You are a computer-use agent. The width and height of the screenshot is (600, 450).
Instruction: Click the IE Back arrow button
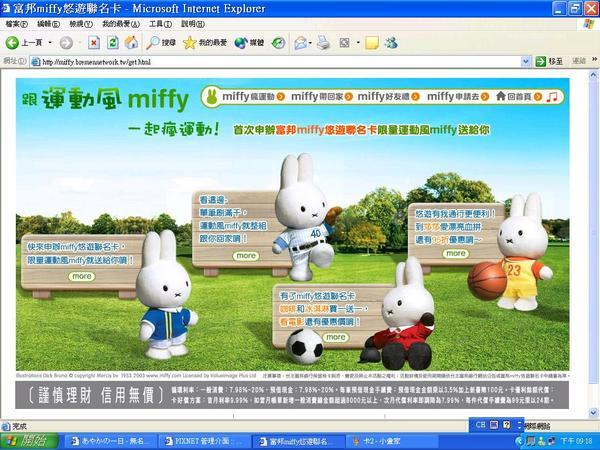coord(12,42)
